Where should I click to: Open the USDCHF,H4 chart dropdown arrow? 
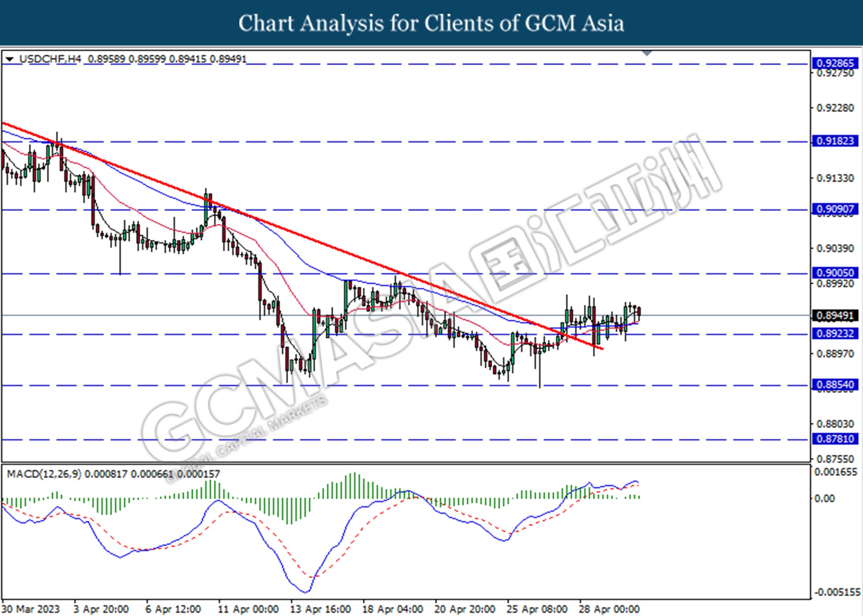(x=10, y=59)
